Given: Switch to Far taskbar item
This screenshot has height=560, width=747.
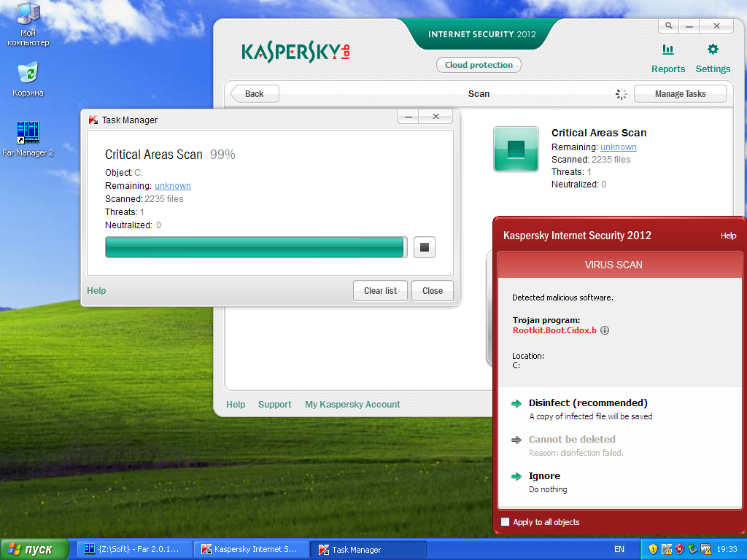Looking at the screenshot, I should [135, 549].
